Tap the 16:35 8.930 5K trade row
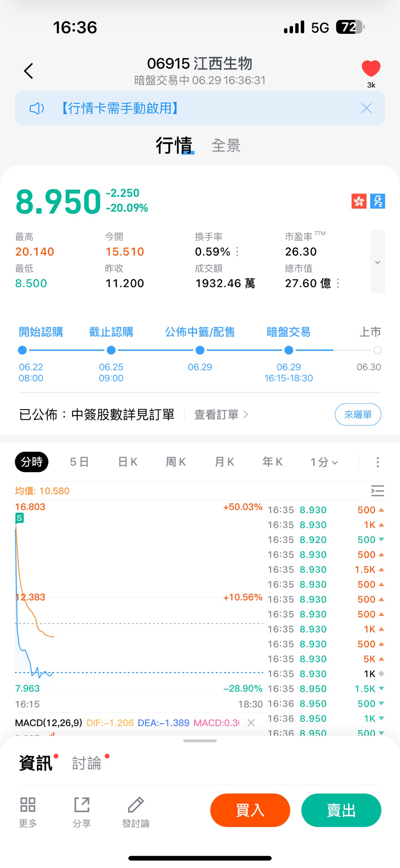This screenshot has height=868, width=400. pyautogui.click(x=326, y=659)
